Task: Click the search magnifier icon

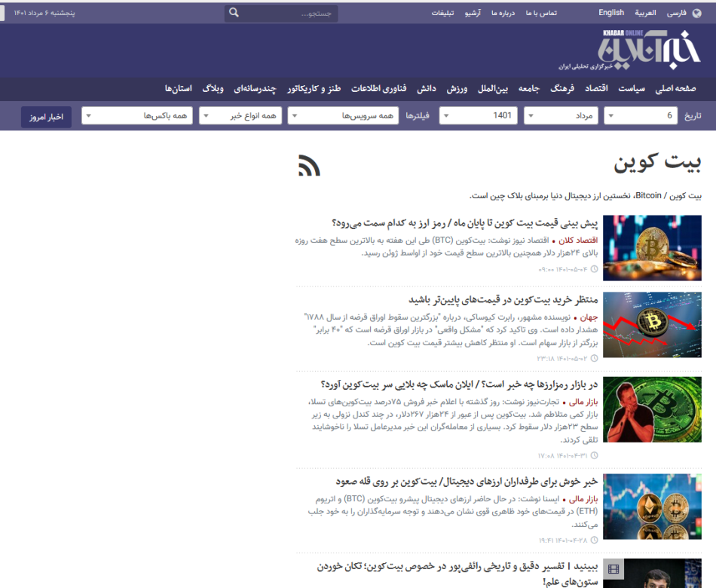Action: click(234, 12)
